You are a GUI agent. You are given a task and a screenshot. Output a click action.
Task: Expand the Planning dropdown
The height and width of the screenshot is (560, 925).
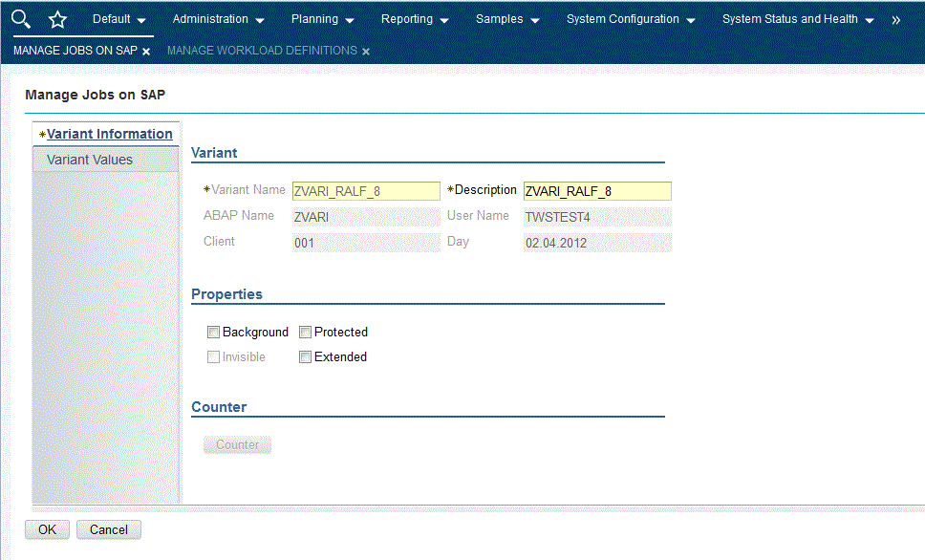click(322, 18)
